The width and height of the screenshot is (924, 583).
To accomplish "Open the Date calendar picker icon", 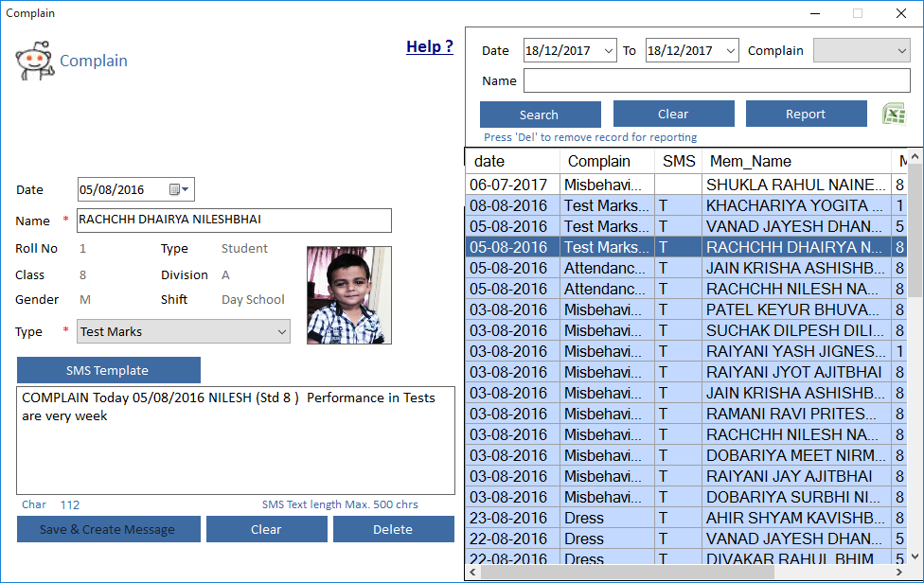I will [179, 189].
